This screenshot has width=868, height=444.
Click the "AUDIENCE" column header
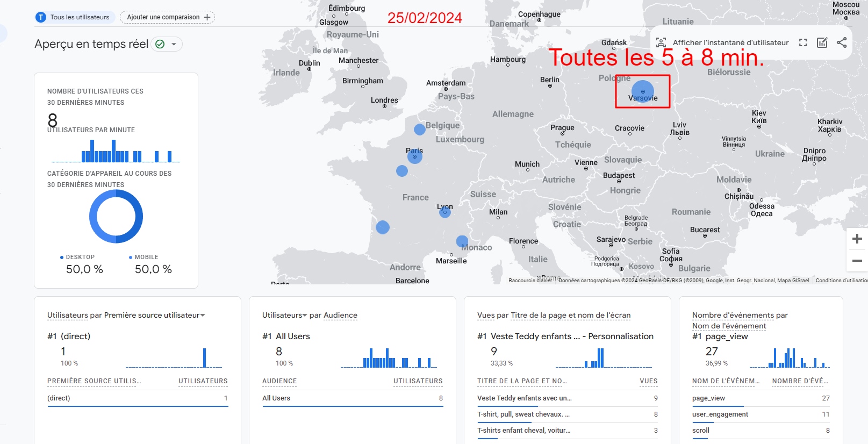[279, 381]
